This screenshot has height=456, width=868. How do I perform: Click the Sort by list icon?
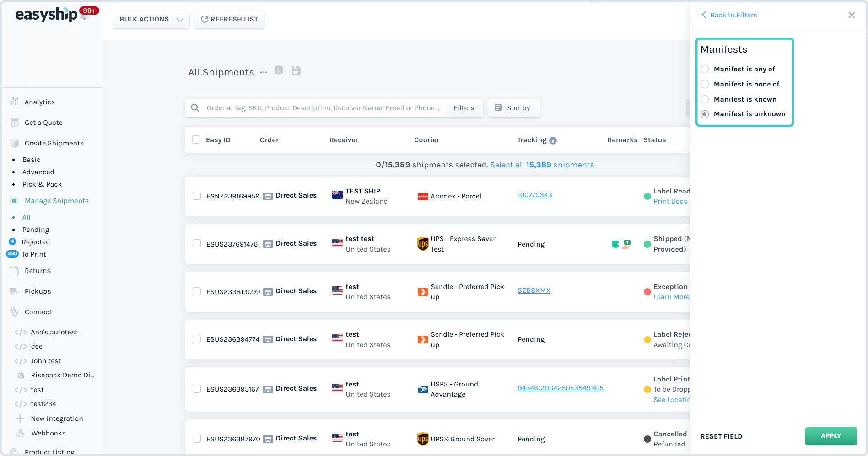click(498, 107)
